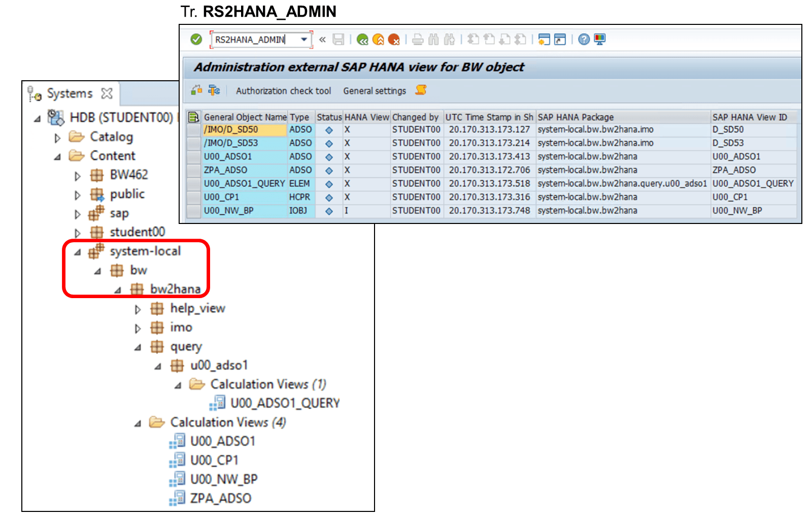Select the bw2hana package
The height and width of the screenshot is (517, 812).
(166, 289)
